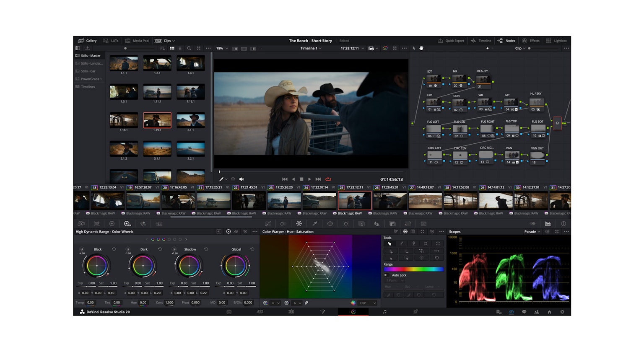Open the Deliver page
Image resolution: width=644 pixels, height=352 pixels.
pos(416,312)
